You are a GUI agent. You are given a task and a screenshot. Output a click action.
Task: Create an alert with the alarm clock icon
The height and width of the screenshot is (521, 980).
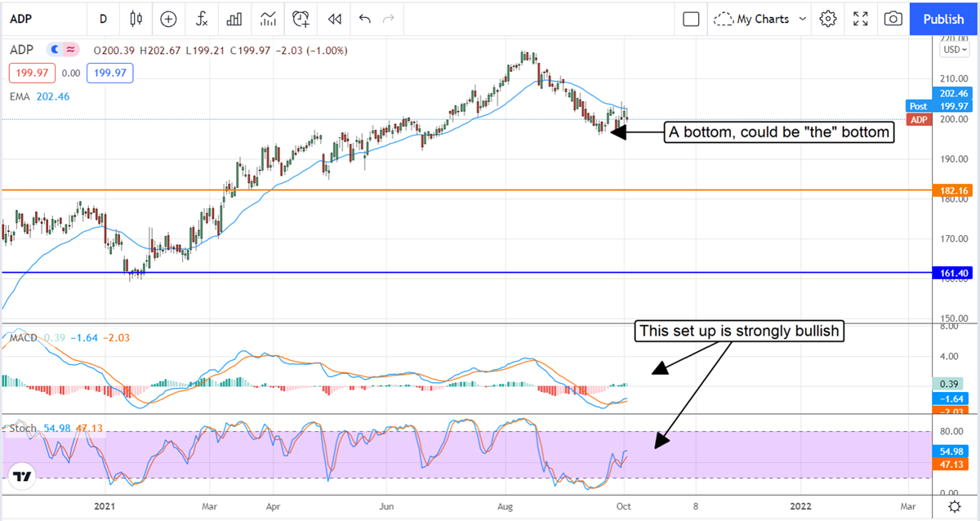tap(301, 18)
